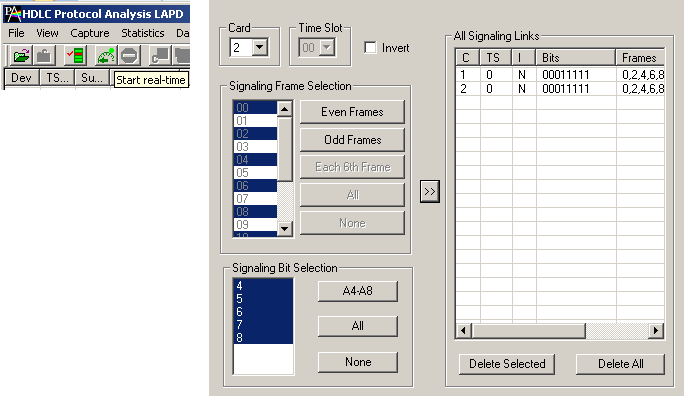Select frame 03 in the frame list
684x396 pixels.
pyautogui.click(x=255, y=147)
